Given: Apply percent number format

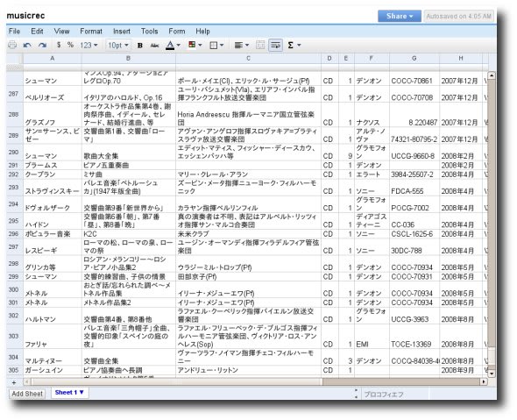Looking at the screenshot, I should (x=70, y=45).
